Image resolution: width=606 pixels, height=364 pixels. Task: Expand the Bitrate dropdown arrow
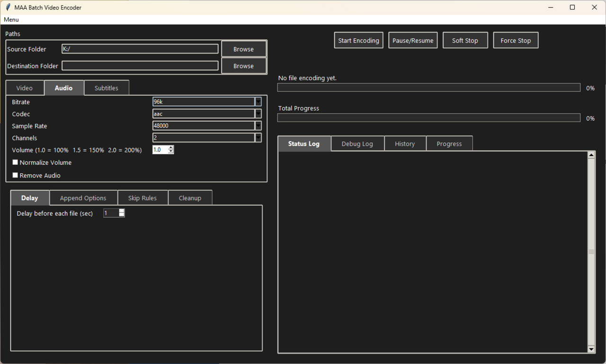pyautogui.click(x=258, y=102)
